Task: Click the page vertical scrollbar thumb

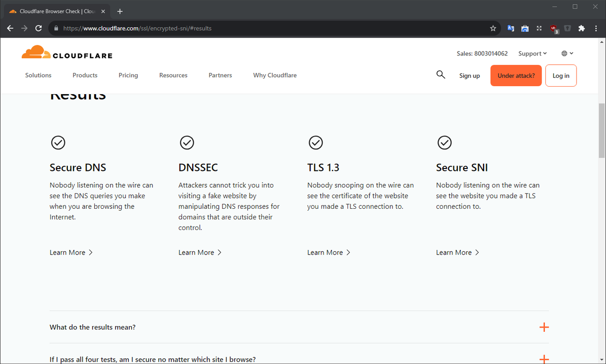Action: [602, 130]
